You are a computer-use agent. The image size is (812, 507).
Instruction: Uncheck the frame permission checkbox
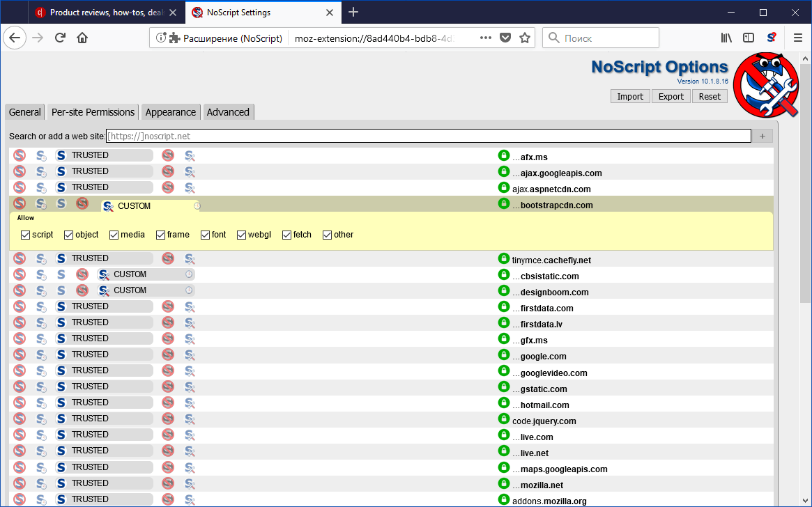(160, 235)
